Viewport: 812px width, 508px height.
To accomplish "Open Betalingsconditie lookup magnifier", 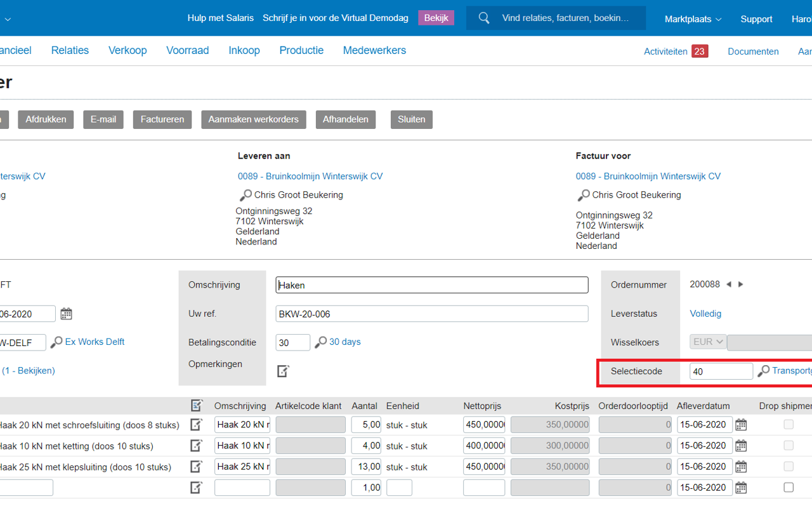I will 321,342.
